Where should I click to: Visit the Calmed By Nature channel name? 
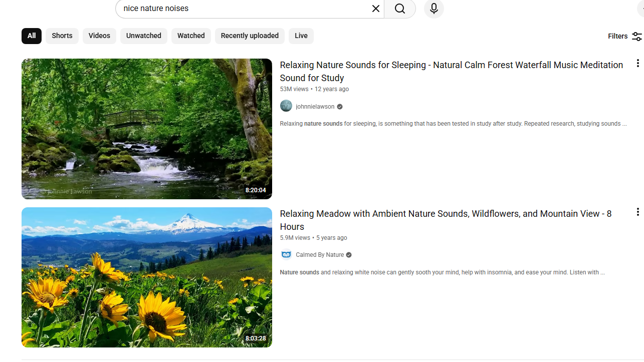click(x=320, y=255)
